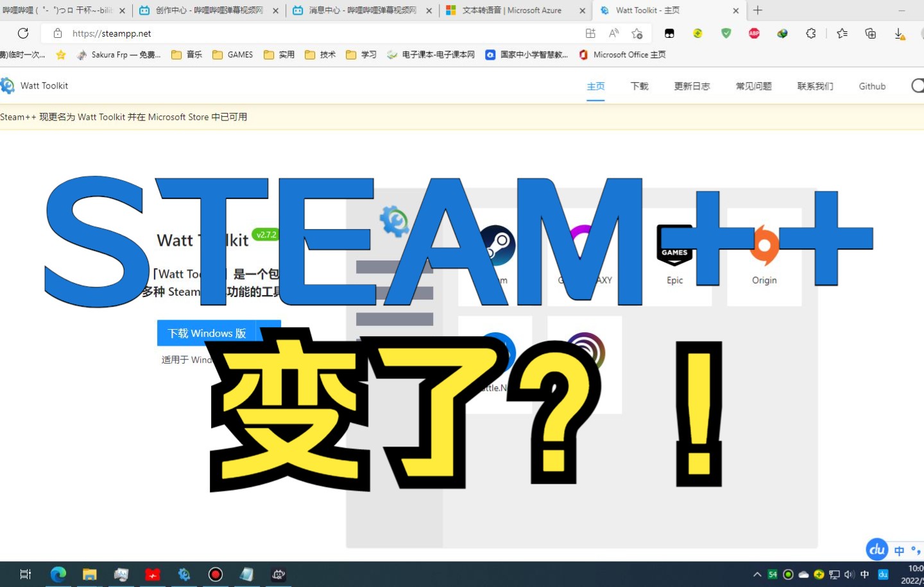Click the Watt Toolkit logo in the site header
Image resolution: width=924 pixels, height=587 pixels.
7,85
